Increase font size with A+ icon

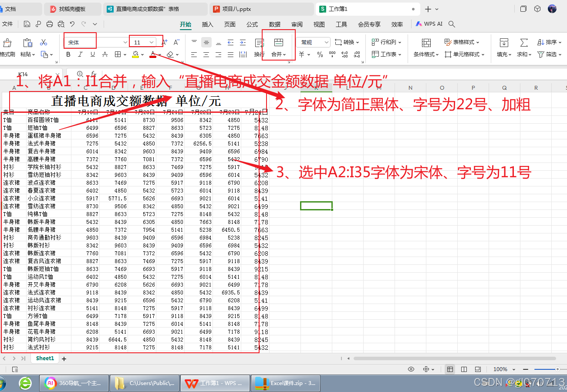click(x=165, y=42)
